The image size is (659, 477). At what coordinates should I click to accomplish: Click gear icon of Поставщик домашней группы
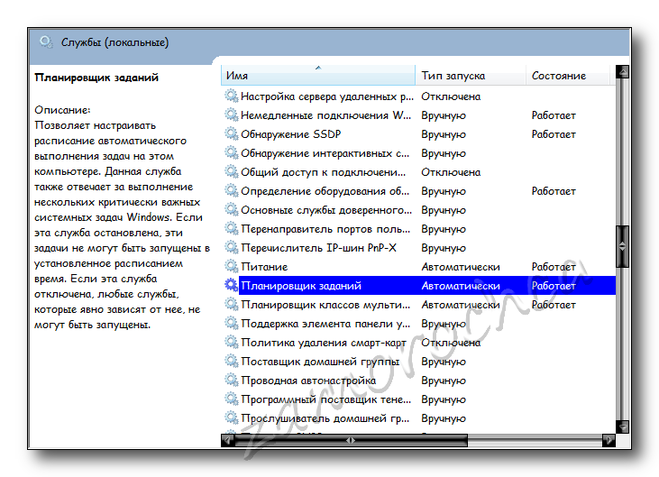tap(232, 361)
